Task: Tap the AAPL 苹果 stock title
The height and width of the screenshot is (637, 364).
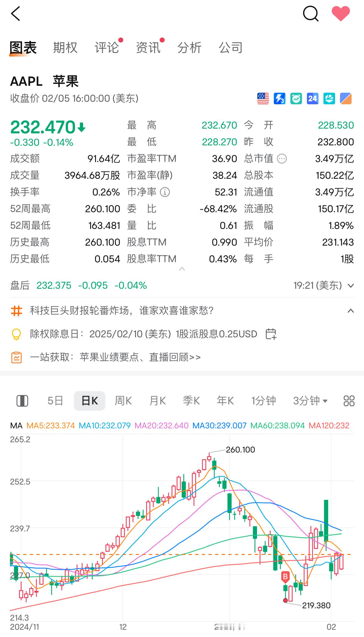Action: (x=44, y=81)
